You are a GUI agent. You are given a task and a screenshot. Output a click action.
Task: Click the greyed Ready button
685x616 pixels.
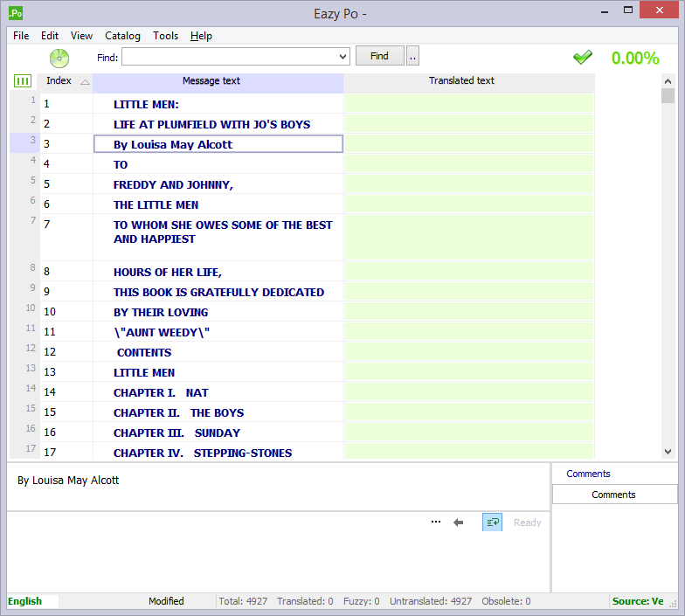[528, 523]
